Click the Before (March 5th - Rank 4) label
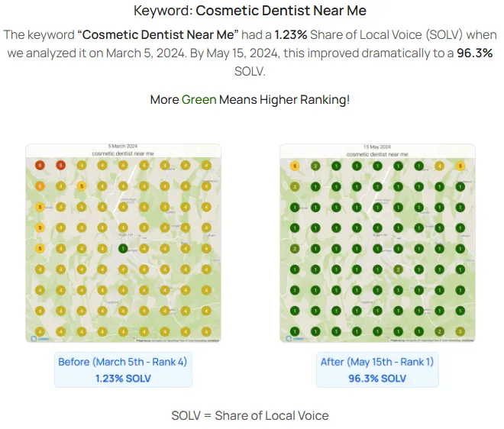Screen dimensions: 504x429 click(124, 362)
